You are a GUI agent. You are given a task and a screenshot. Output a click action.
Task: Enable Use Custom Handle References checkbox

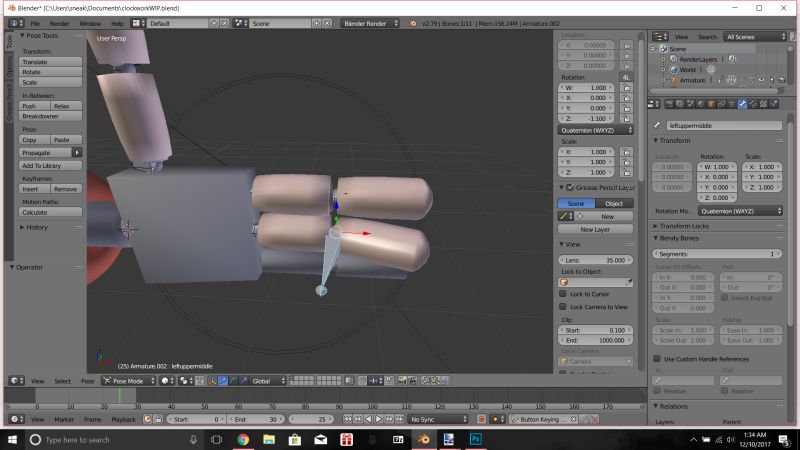click(x=657, y=359)
